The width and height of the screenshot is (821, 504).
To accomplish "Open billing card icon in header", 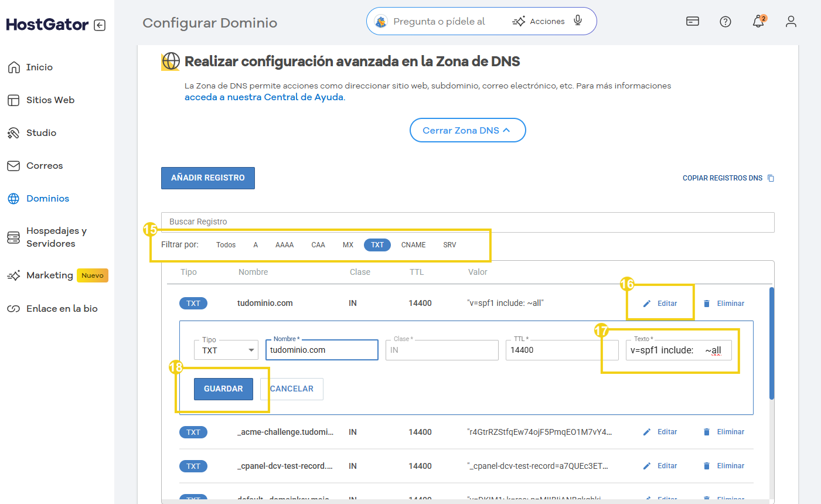I will (x=693, y=22).
